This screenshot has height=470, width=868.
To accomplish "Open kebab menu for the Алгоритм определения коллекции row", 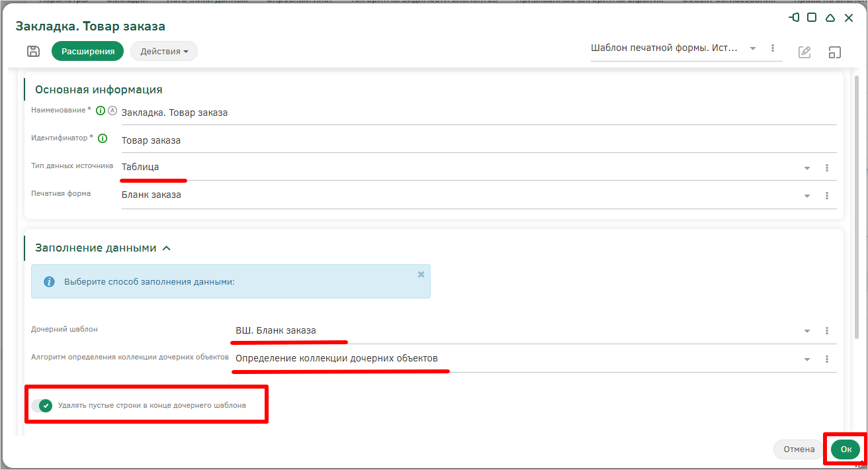I will (x=827, y=359).
